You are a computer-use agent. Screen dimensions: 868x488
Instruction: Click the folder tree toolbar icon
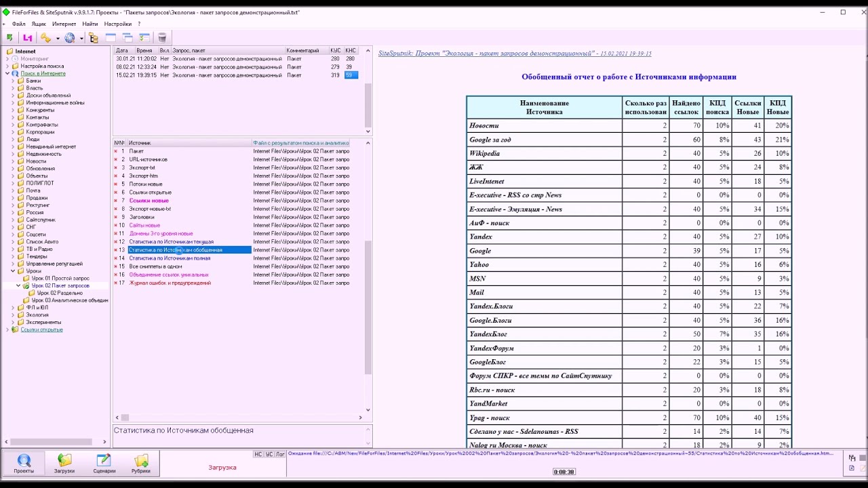[94, 38]
